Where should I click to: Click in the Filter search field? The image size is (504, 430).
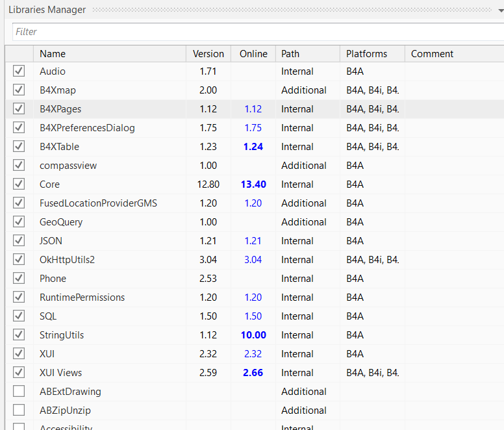[253, 32]
